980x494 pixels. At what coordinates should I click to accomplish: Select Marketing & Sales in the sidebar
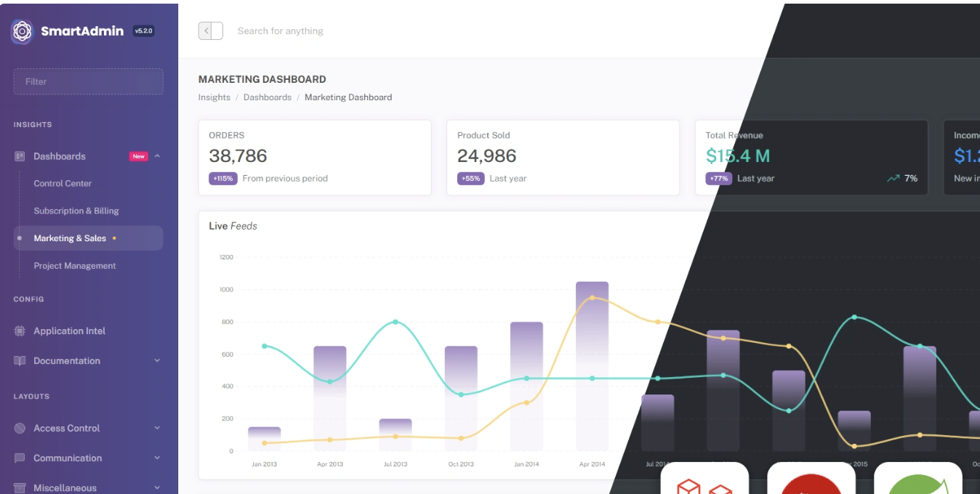88,238
